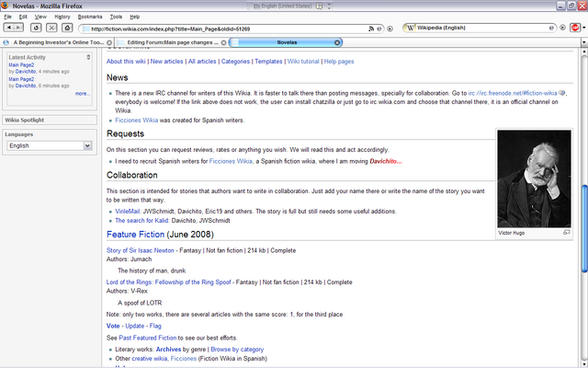588x368 pixels.
Task: Click the Firefox logo in title bar
Action: click(x=6, y=6)
